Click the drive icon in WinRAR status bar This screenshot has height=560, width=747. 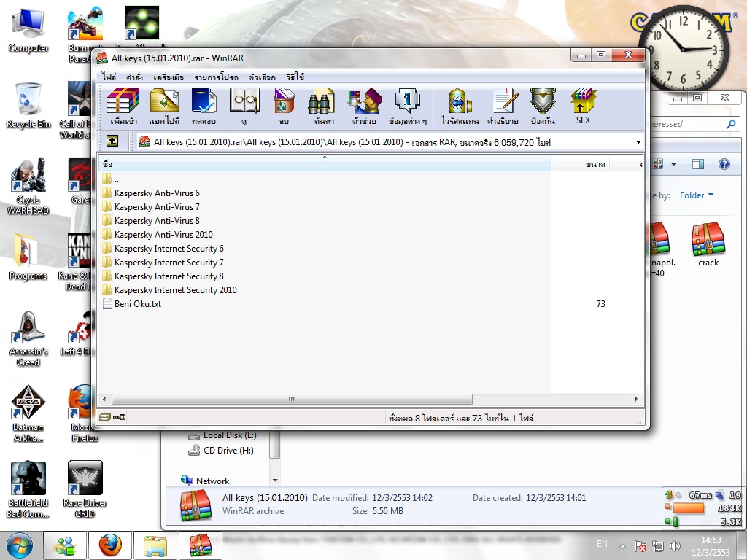pyautogui.click(x=104, y=417)
